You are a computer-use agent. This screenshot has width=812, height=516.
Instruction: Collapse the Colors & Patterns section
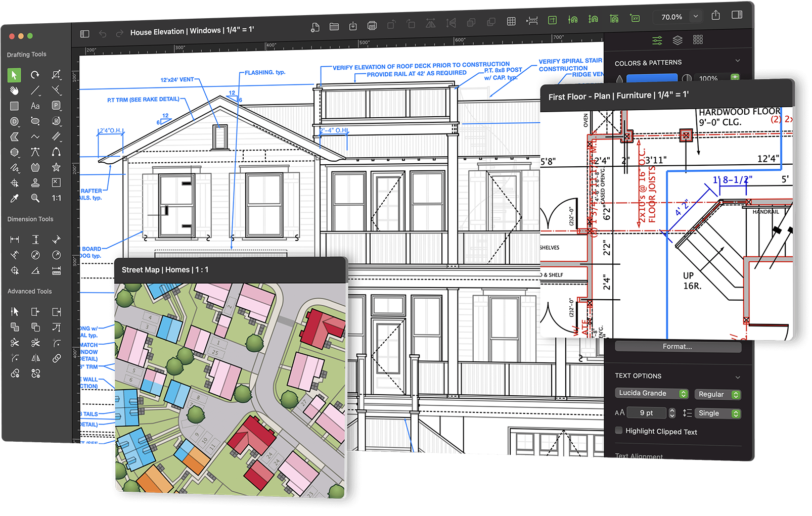tap(737, 61)
